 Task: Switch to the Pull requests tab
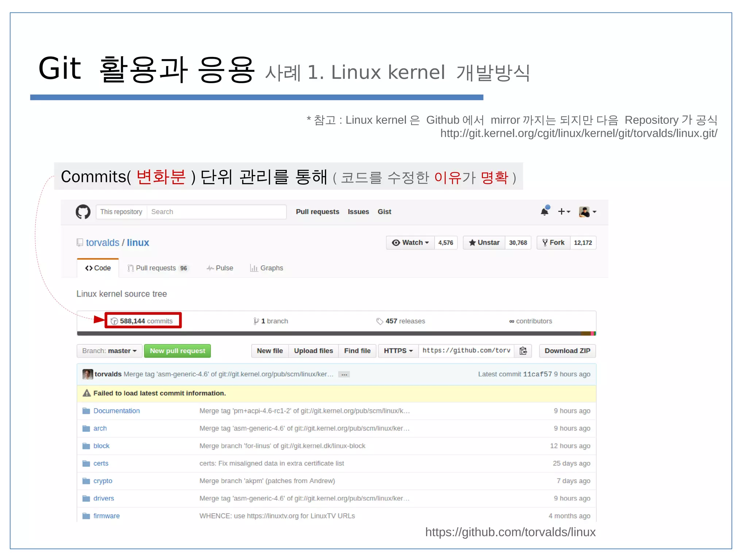(x=158, y=268)
